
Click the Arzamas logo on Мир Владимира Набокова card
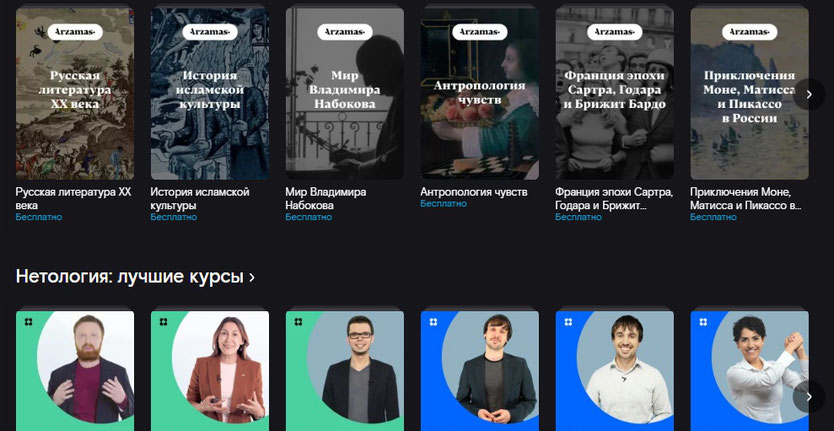coord(345,32)
